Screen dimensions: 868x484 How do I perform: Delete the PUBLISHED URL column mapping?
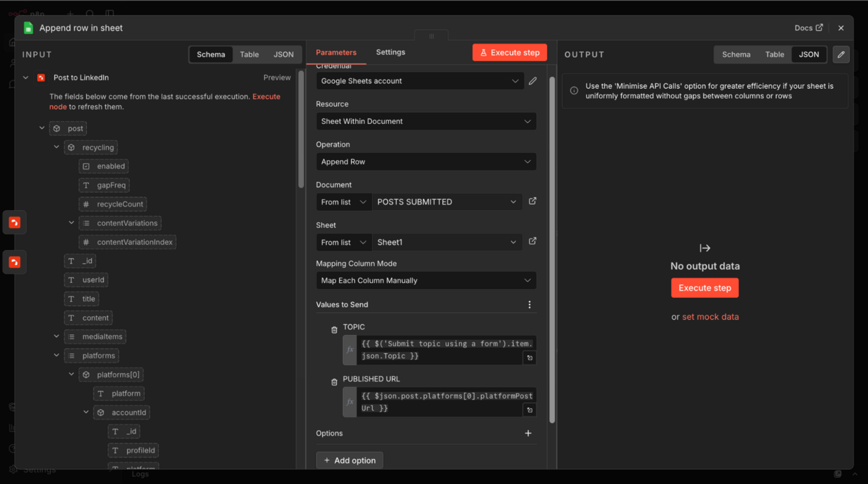334,382
